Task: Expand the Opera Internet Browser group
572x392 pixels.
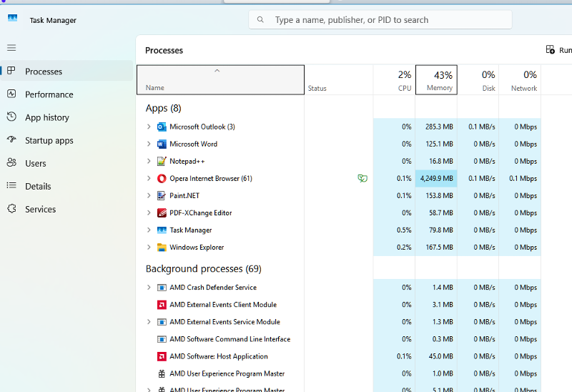Action: pos(149,178)
